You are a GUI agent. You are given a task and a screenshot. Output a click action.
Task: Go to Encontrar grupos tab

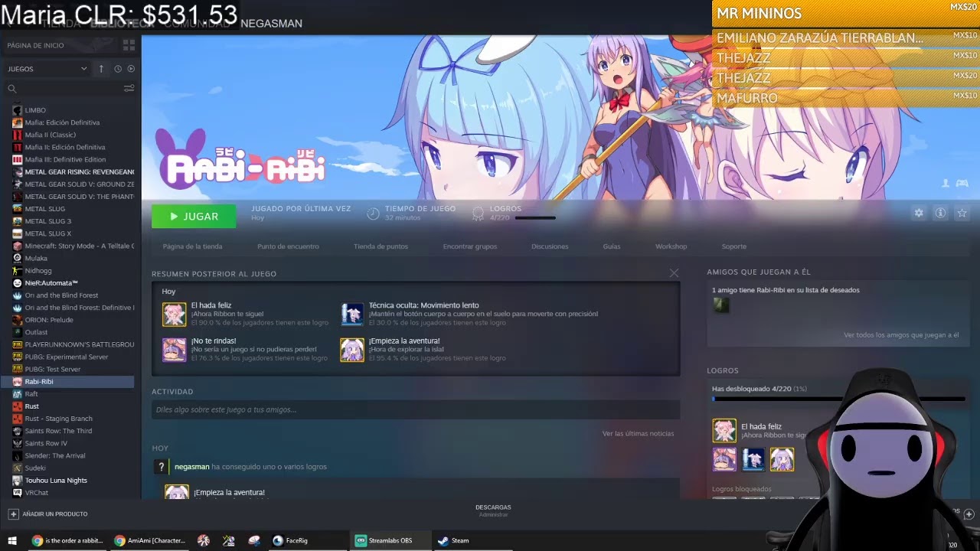coord(470,246)
